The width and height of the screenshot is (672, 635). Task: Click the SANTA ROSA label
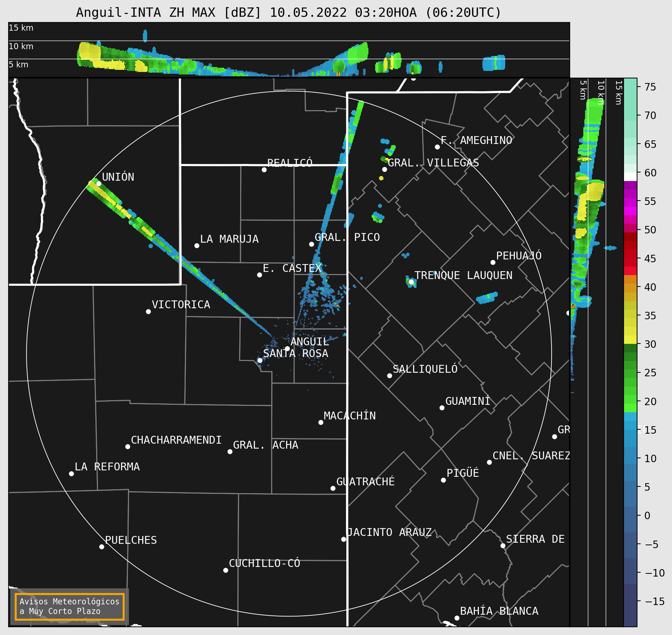coord(295,353)
